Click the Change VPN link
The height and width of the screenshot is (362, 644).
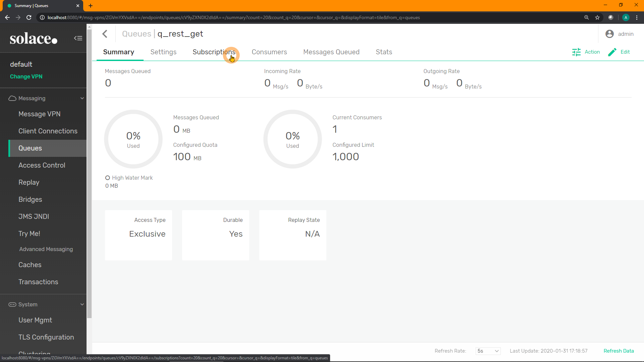click(26, 76)
